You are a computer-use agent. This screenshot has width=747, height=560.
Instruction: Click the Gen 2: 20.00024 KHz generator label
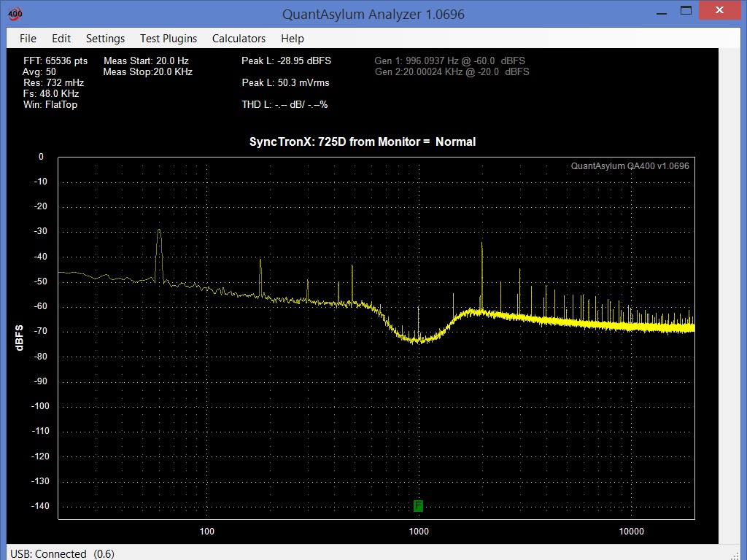click(x=452, y=72)
